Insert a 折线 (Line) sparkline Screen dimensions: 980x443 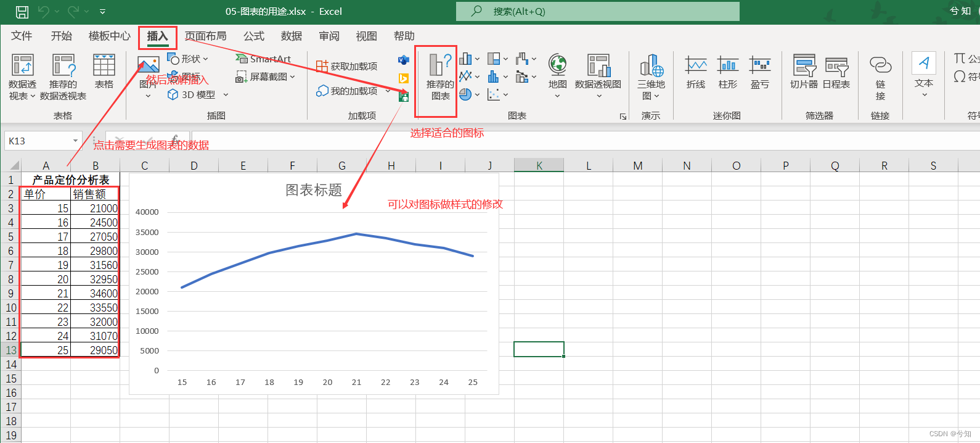(x=696, y=72)
